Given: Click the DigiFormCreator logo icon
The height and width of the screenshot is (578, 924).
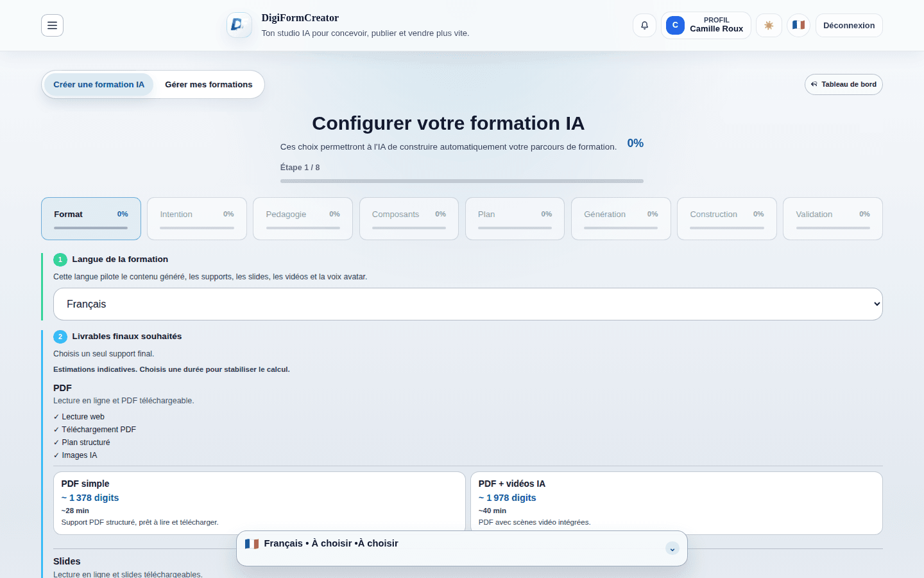Looking at the screenshot, I should coord(239,25).
